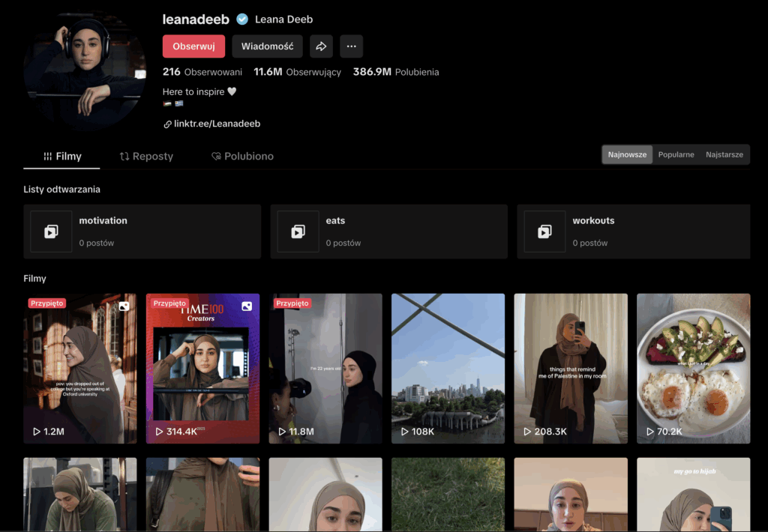Image resolution: width=768 pixels, height=532 pixels.
Task: Switch to the Reposty tab
Action: point(146,157)
